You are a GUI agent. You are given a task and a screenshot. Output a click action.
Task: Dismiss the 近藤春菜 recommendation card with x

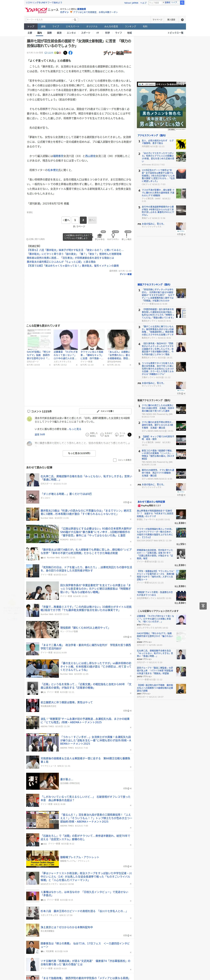coord(77,365)
